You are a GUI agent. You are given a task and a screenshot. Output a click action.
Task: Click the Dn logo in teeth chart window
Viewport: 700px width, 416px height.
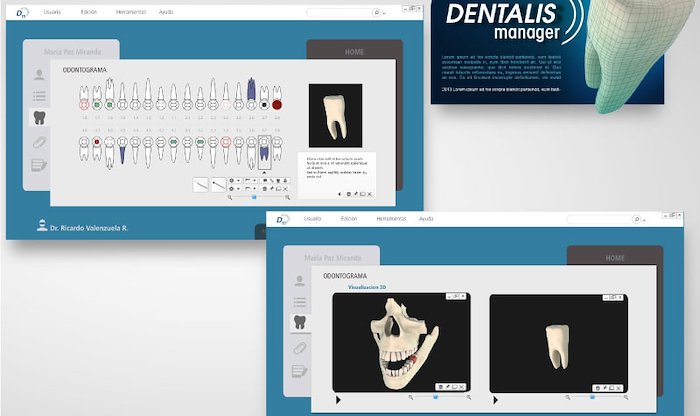(22, 13)
